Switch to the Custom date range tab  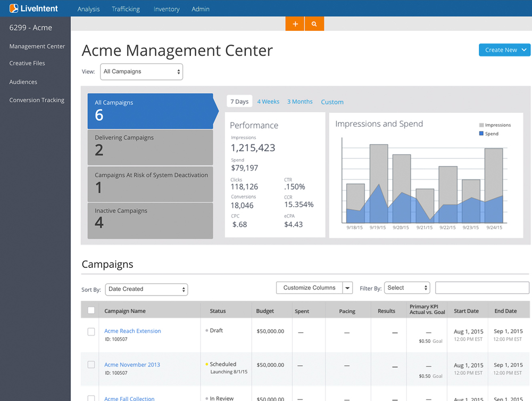tap(332, 102)
